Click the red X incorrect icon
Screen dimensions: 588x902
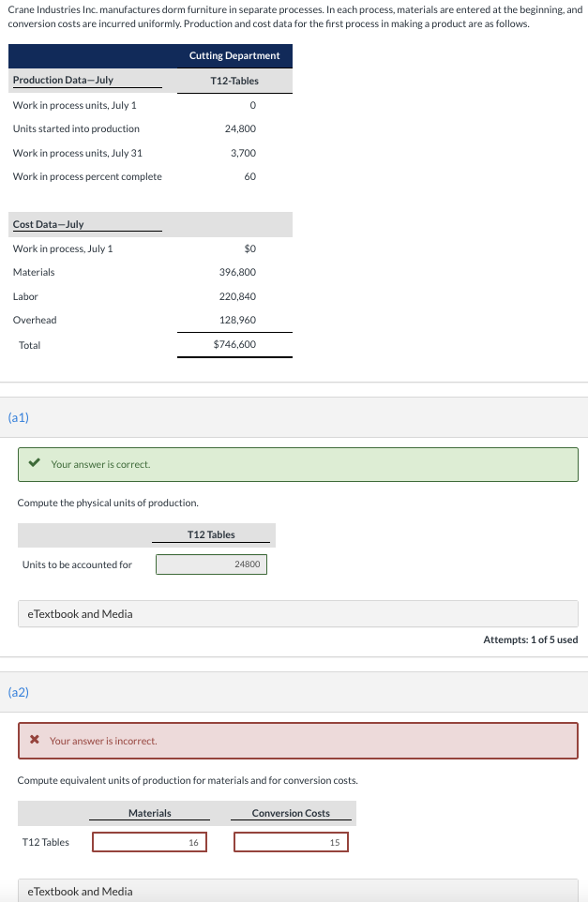point(35,741)
